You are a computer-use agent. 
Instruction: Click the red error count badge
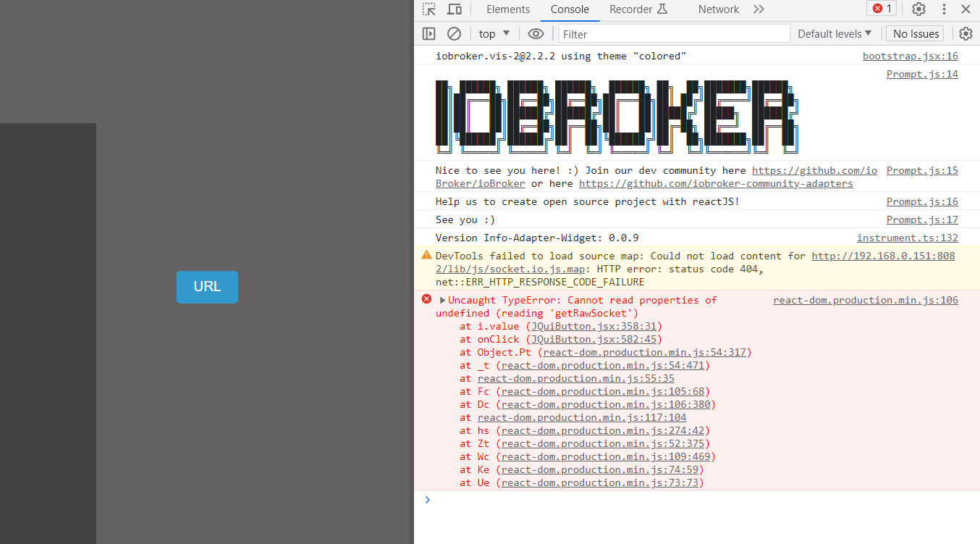(882, 9)
